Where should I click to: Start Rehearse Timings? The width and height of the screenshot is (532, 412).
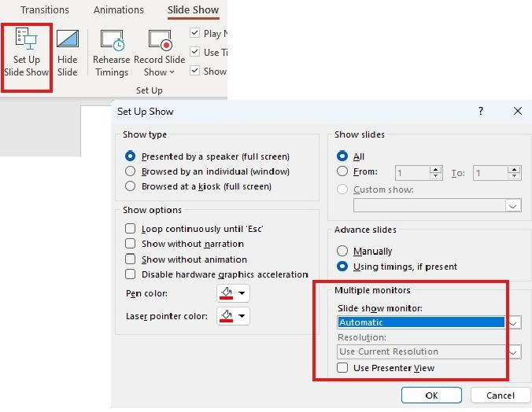112,53
